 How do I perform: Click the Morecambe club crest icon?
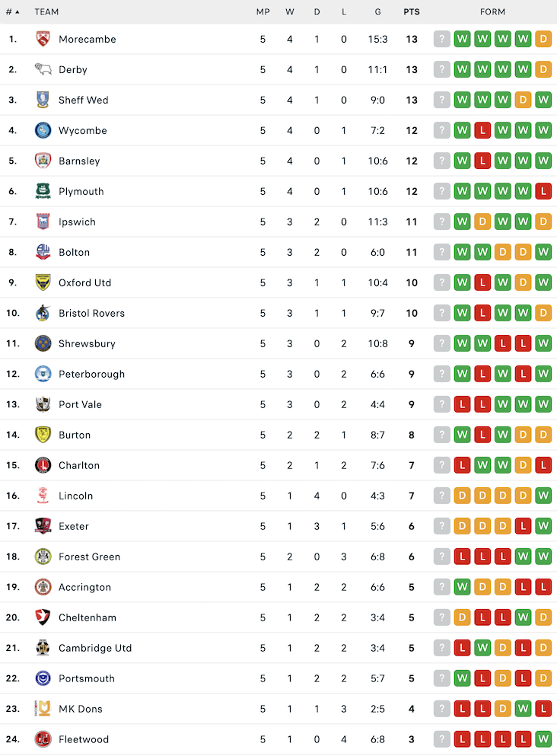(43, 39)
